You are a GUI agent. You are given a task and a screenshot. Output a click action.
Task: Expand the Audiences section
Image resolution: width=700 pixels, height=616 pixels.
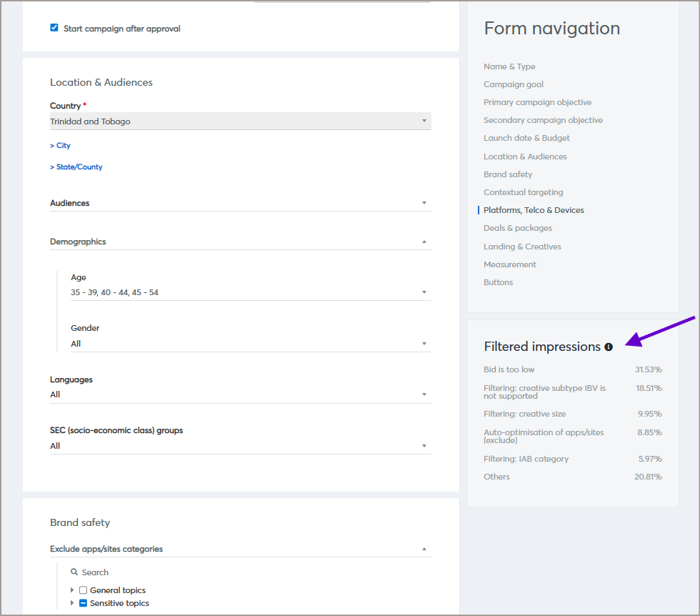[240, 204]
